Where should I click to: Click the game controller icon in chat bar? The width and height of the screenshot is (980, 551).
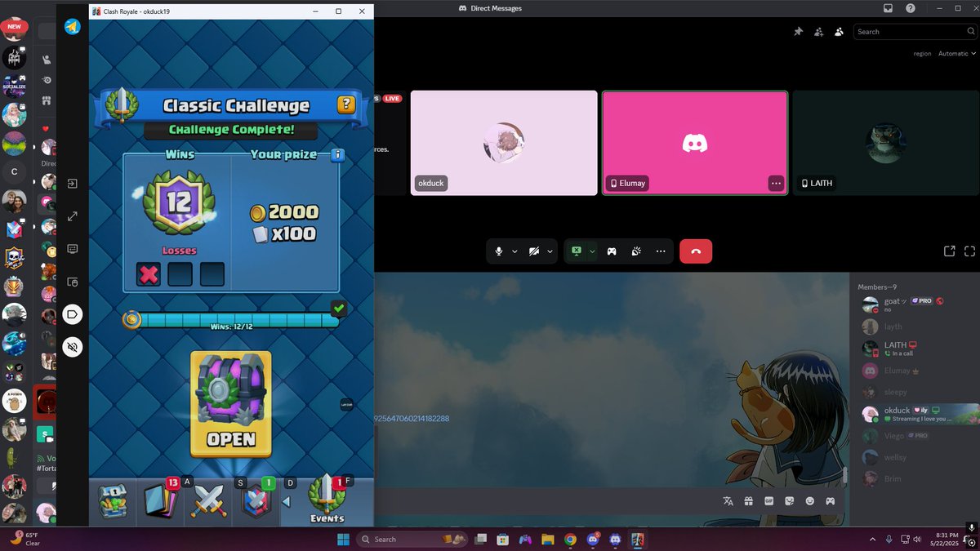coord(830,500)
